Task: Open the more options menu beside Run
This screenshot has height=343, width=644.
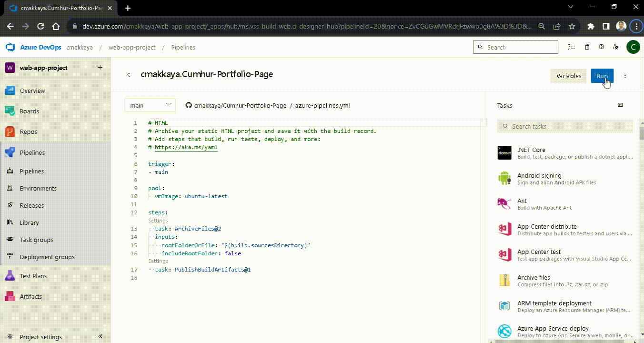Action: [x=625, y=75]
